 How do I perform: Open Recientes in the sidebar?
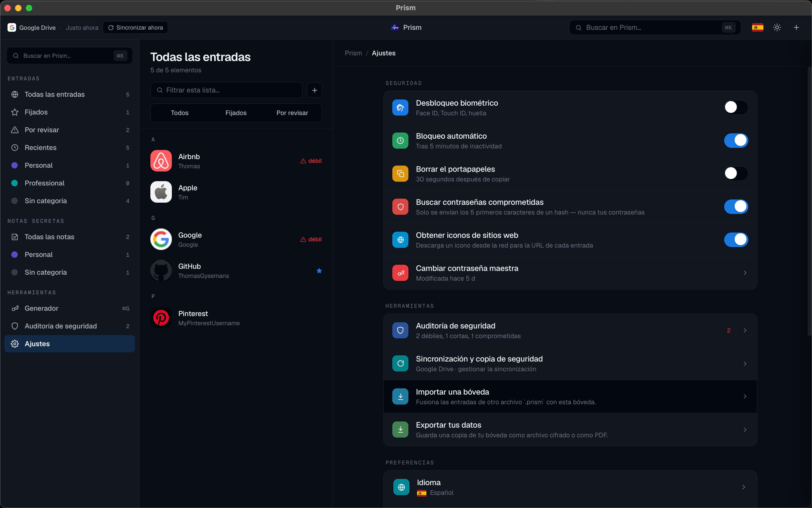point(70,148)
